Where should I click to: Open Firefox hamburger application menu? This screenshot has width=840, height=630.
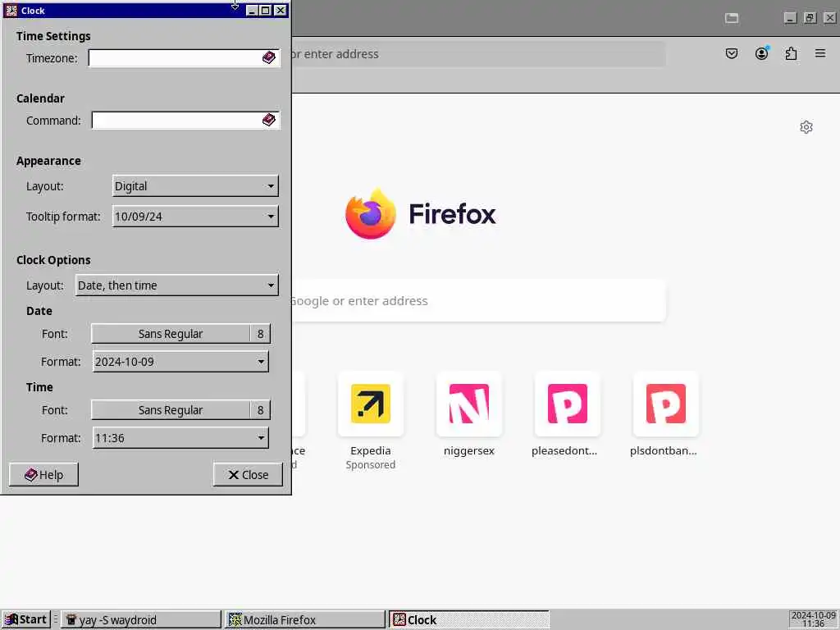[x=820, y=53]
